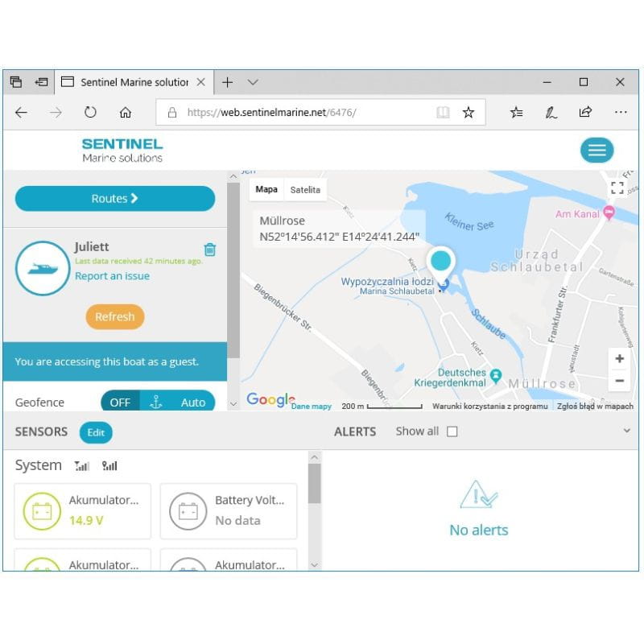The height and width of the screenshot is (644, 644).
Task: Zoom in on the map
Action: coord(619,359)
